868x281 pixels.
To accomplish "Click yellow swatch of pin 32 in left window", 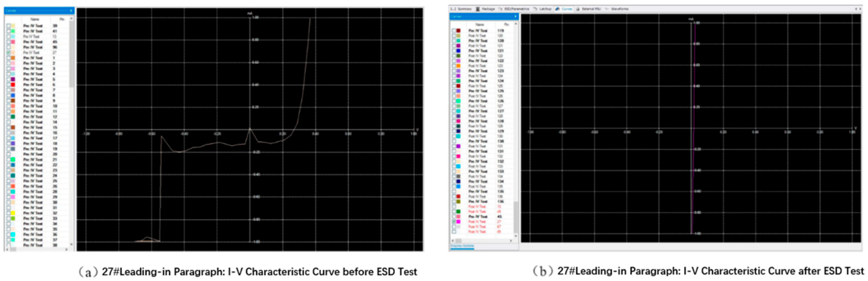I will click(x=13, y=213).
